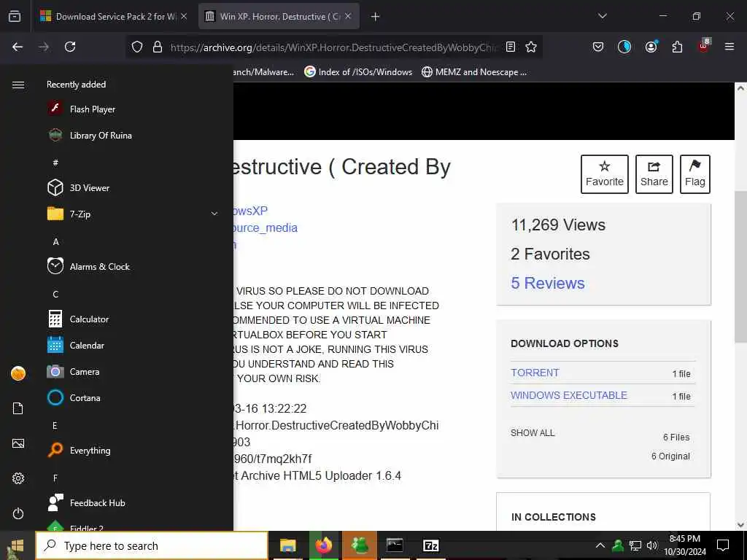Show the 8:45 PM clock calendar
Viewport: 747px width, 560px height.
coord(684,545)
